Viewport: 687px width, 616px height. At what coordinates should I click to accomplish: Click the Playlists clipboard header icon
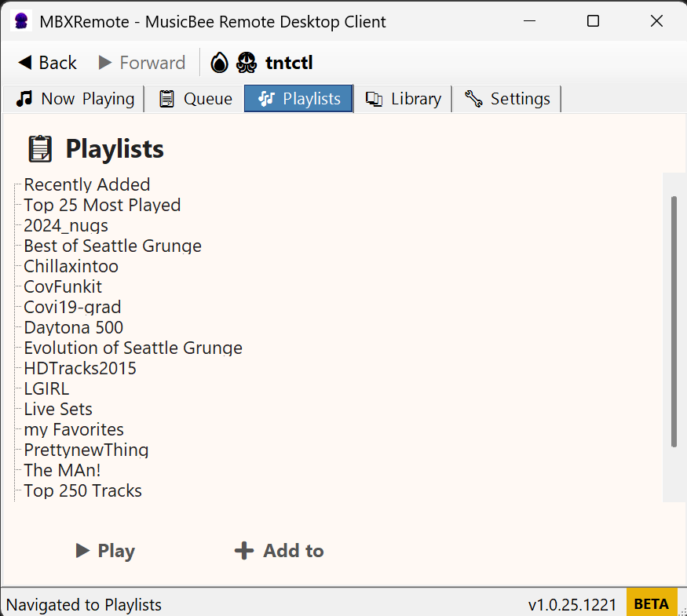(x=38, y=148)
